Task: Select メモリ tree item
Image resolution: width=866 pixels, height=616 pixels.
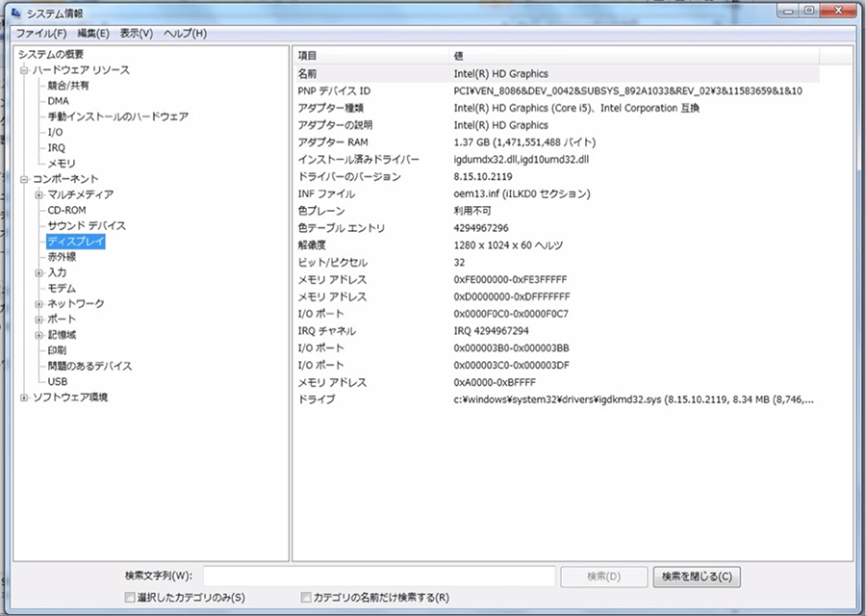Action: pyautogui.click(x=62, y=164)
